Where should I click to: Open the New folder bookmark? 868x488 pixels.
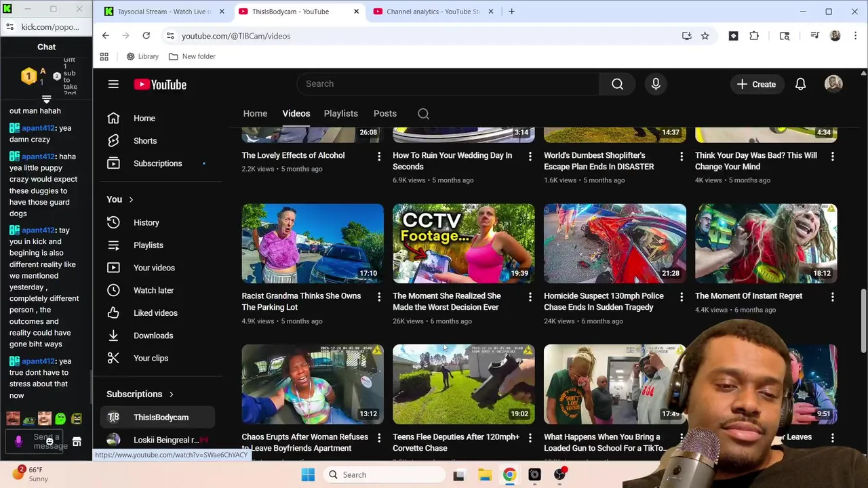192,56
